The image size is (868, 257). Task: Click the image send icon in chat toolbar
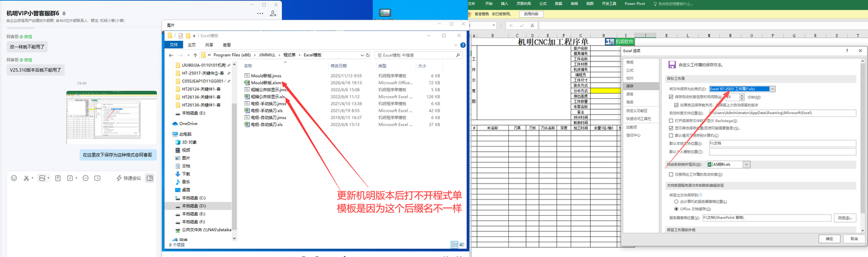coord(42,178)
